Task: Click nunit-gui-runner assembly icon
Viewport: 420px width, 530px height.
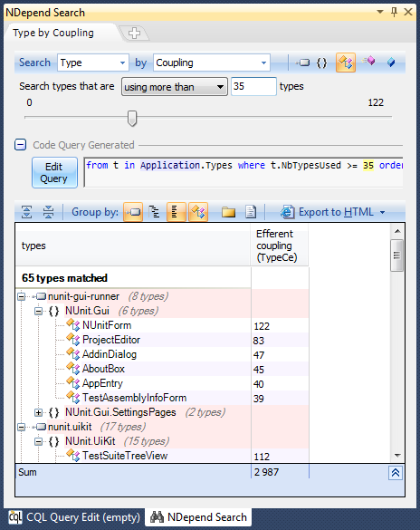Action: tap(40, 296)
